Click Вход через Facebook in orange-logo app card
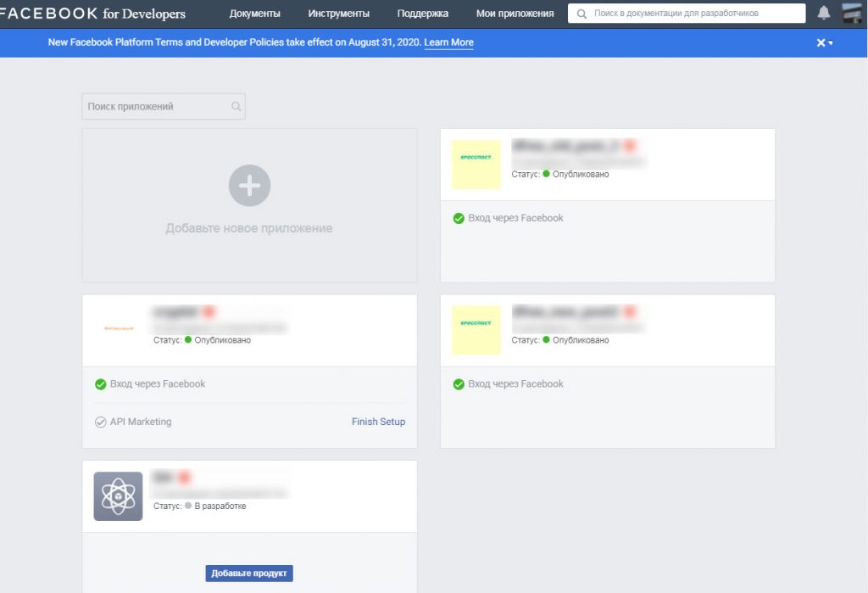The image size is (868, 593). 157,384
